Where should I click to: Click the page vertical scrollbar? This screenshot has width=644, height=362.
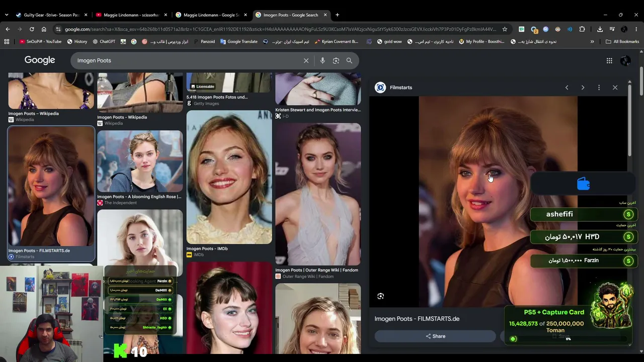coord(641,80)
